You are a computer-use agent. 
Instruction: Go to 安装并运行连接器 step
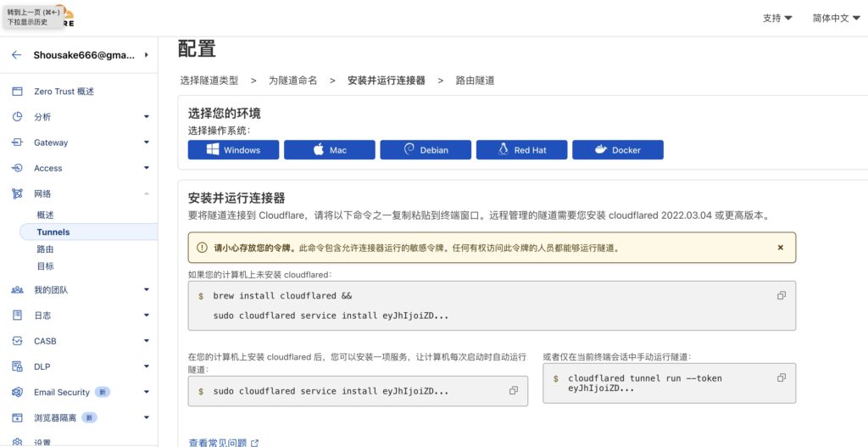(x=387, y=81)
